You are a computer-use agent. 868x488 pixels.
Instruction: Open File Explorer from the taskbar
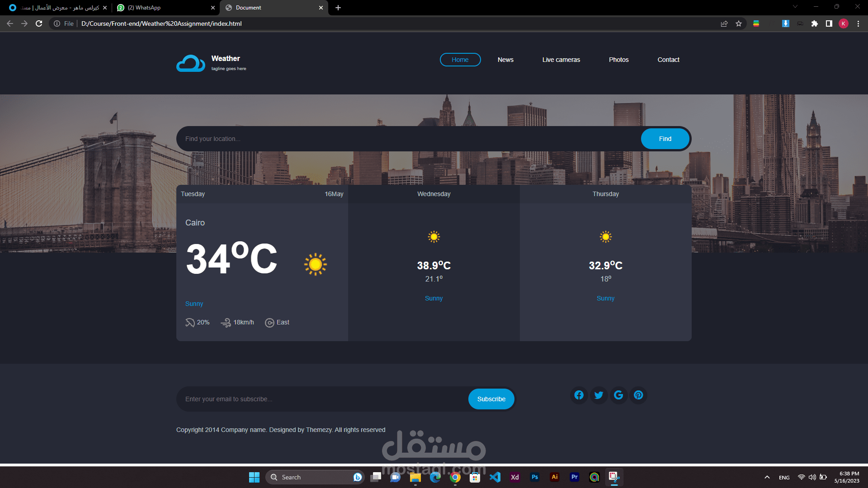(x=415, y=477)
